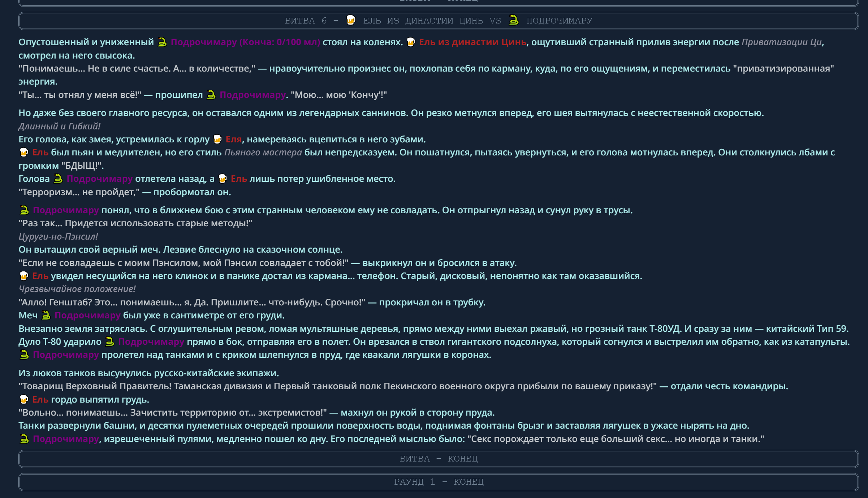The image size is (868, 498).
Task: Click the 'РАУНД 1 — КОНЕЦ' bar
Action: [438, 482]
